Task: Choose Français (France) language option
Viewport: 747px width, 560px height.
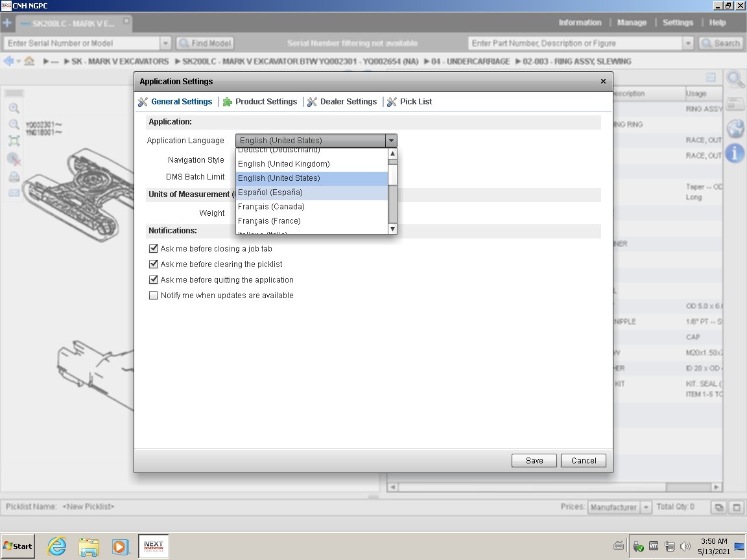Action: (x=312, y=221)
